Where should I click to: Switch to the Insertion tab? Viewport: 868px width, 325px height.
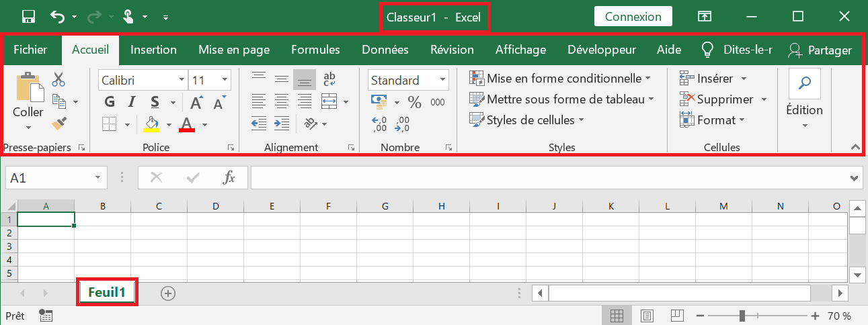153,50
